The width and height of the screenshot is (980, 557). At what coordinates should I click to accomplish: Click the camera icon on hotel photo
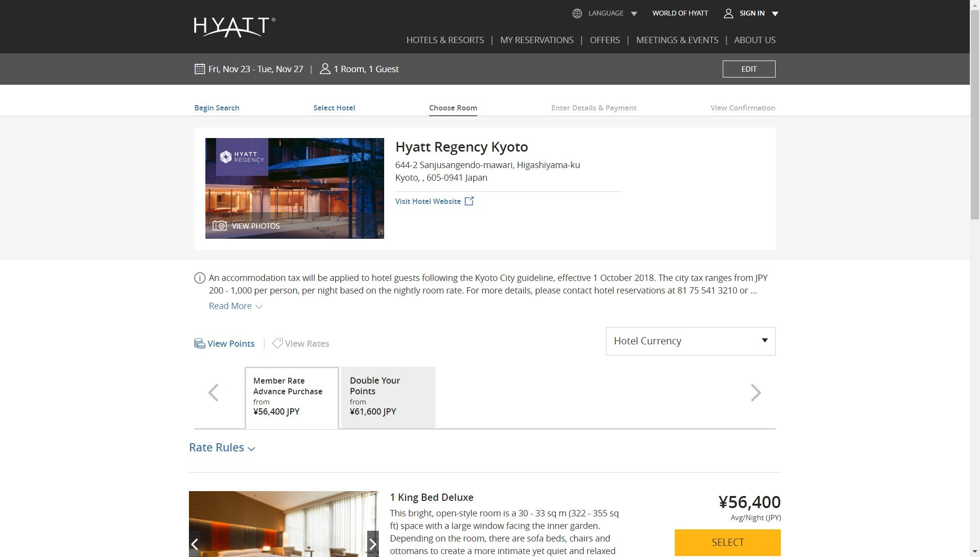pyautogui.click(x=219, y=226)
